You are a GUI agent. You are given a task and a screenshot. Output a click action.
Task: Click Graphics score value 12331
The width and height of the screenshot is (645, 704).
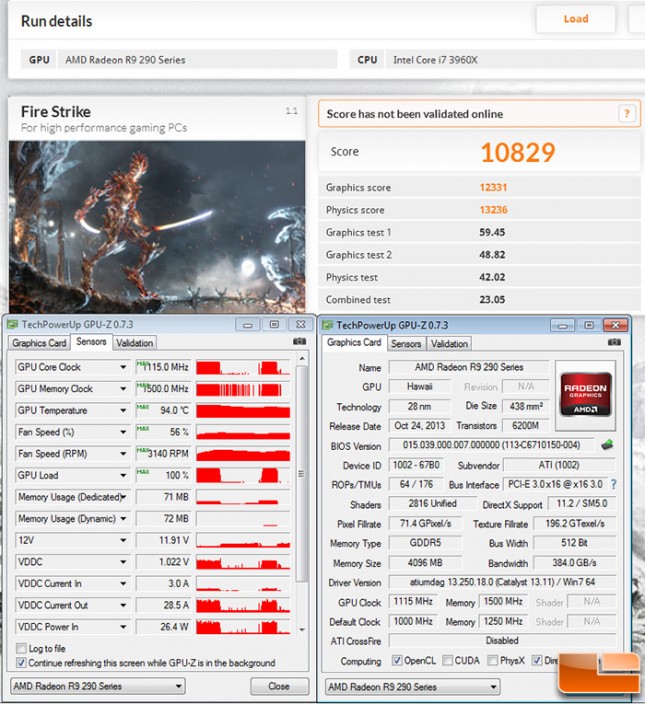click(493, 187)
